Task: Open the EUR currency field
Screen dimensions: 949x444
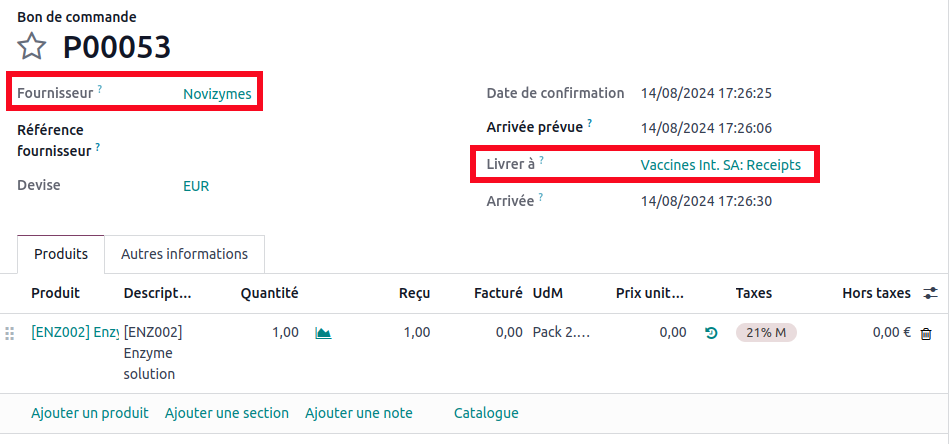Action: tap(196, 186)
